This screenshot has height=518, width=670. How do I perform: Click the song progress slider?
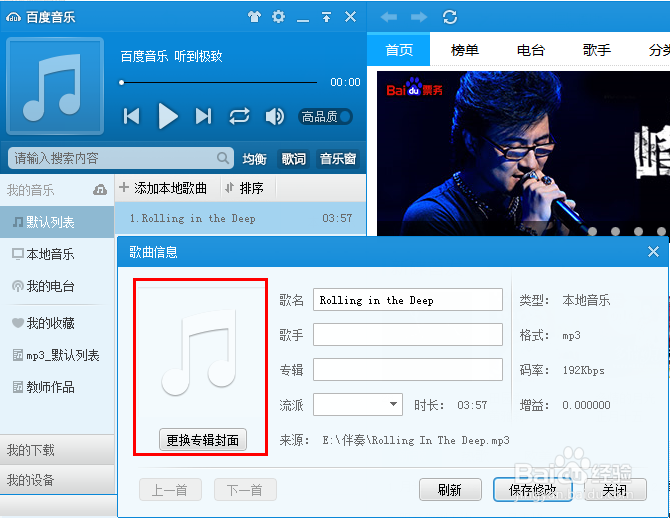[x=219, y=82]
